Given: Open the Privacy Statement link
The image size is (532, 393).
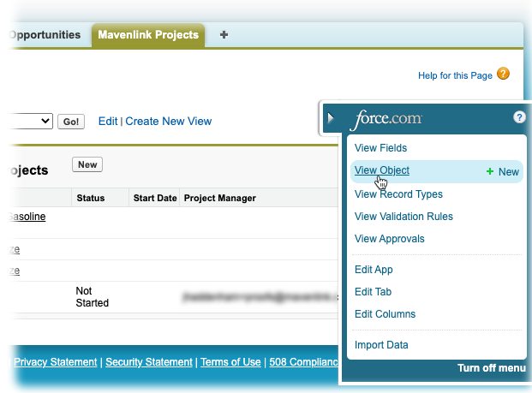Looking at the screenshot, I should [x=56, y=362].
